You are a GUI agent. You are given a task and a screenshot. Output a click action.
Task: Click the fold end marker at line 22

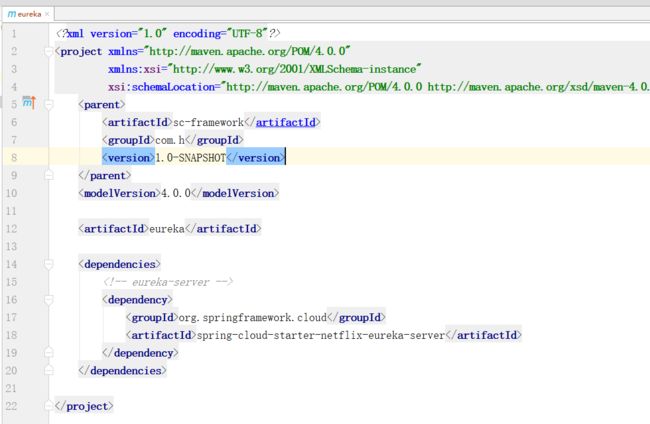tap(49, 406)
